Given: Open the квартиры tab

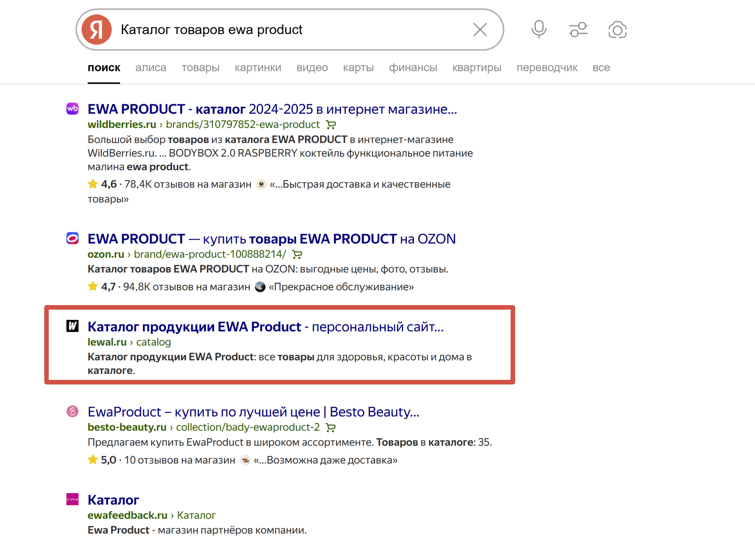Looking at the screenshot, I should pyautogui.click(x=477, y=68).
